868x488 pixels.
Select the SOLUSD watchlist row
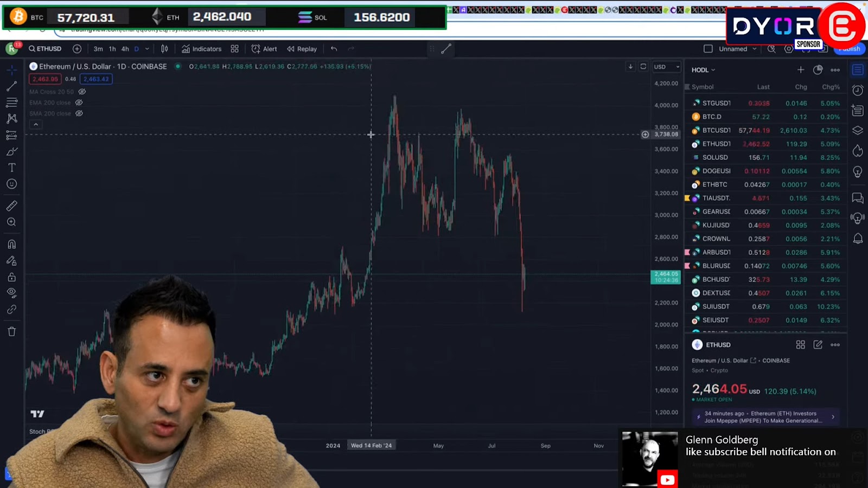765,157
